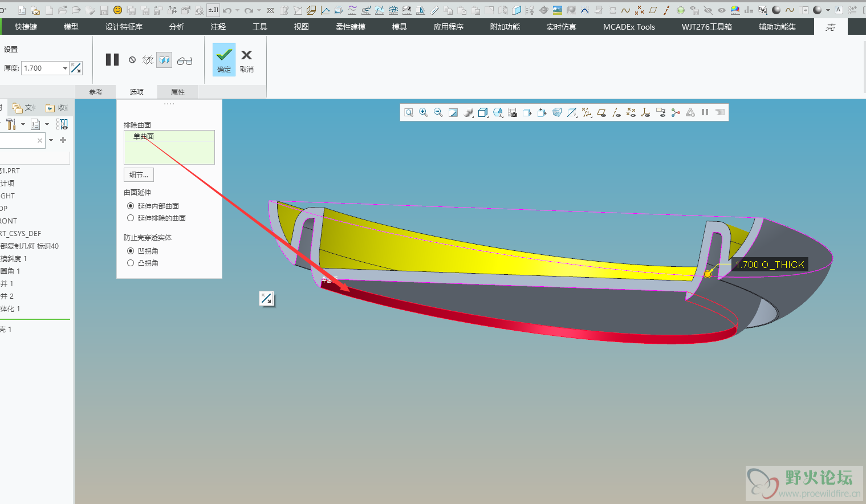Click the verify glasses icon
Image resolution: width=866 pixels, height=504 pixels.
tap(185, 60)
